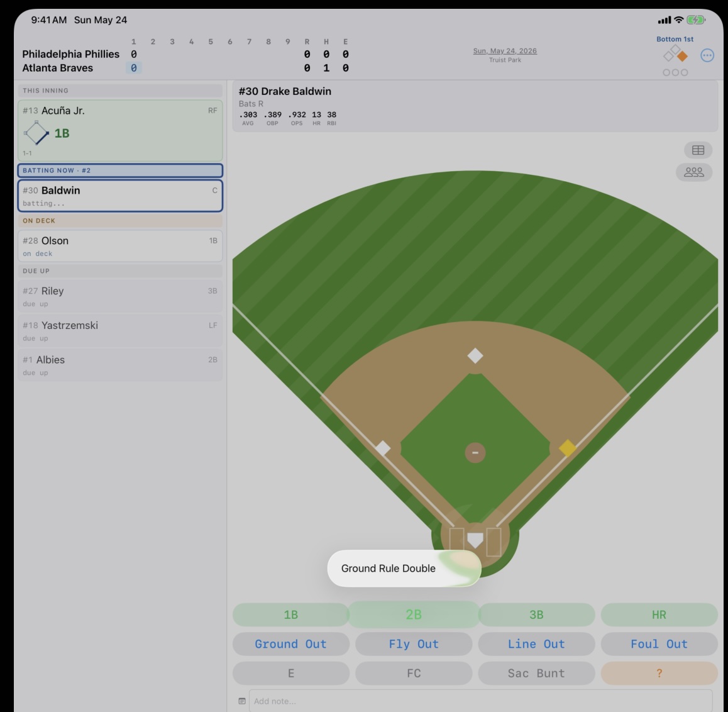The width and height of the screenshot is (728, 712).
Task: Choose Ground Rule Double popup option
Action: click(404, 569)
